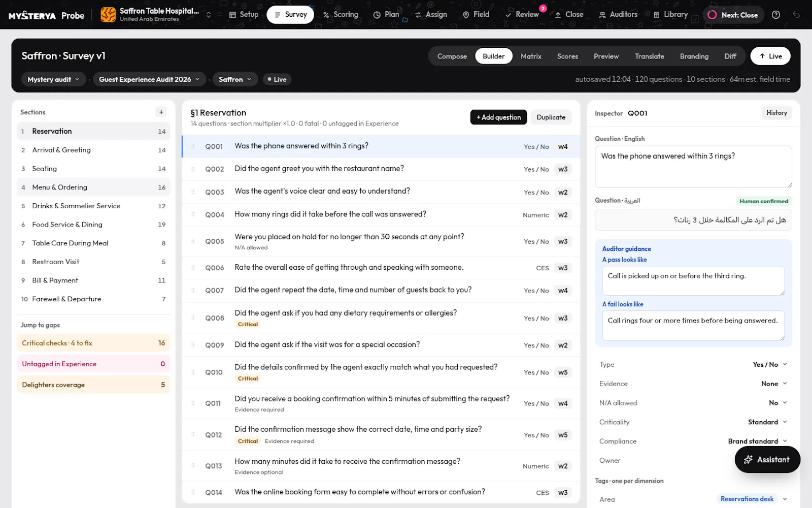Image resolution: width=812 pixels, height=508 pixels.
Task: Open the Auditors page
Action: [x=618, y=15]
